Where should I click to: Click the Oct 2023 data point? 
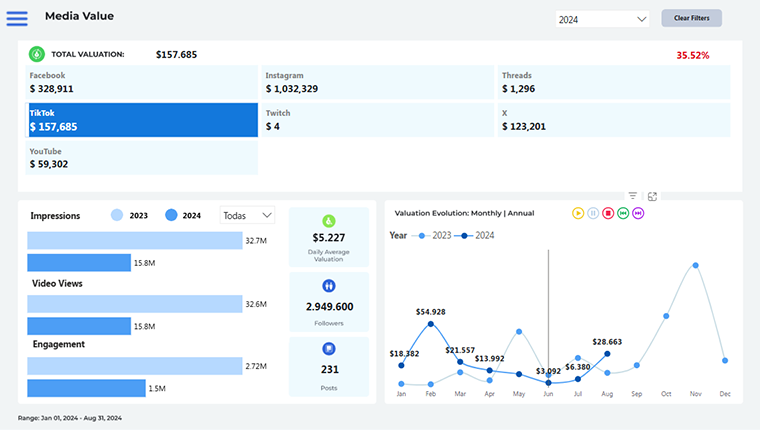[x=666, y=316]
